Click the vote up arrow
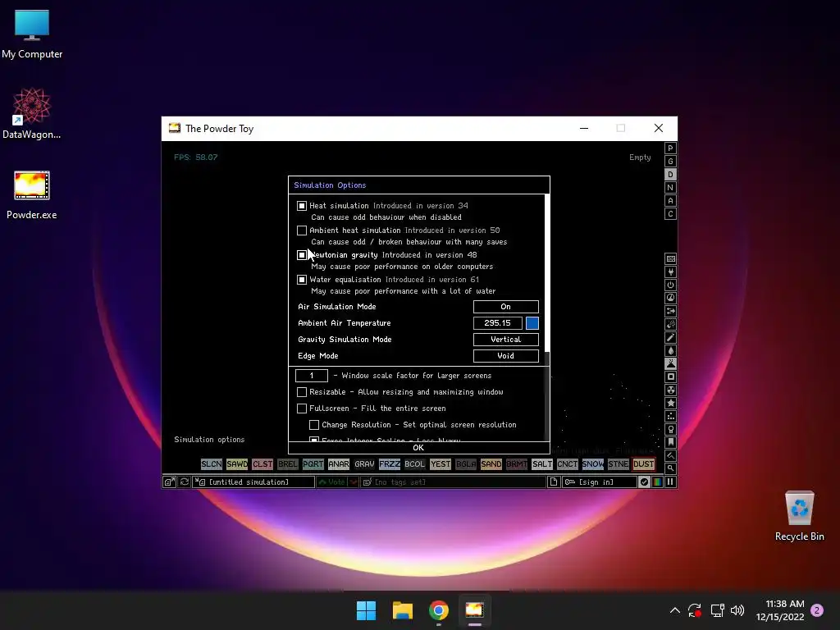 click(x=331, y=482)
